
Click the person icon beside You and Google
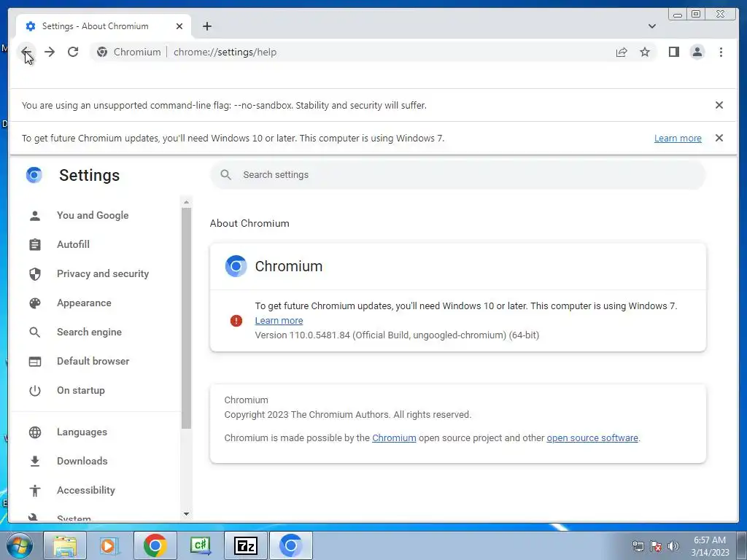tap(35, 216)
